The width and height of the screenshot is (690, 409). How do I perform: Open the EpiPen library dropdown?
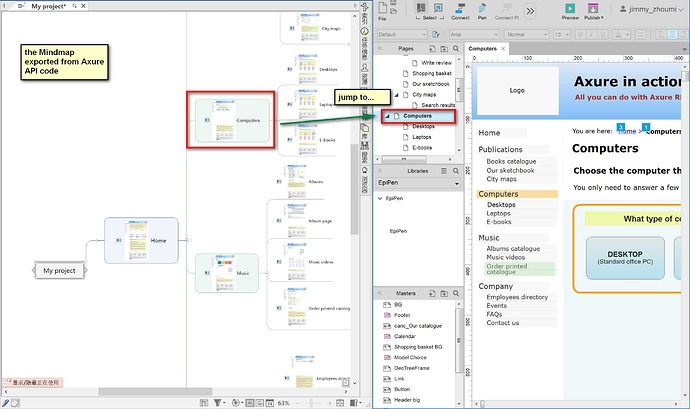(x=418, y=183)
